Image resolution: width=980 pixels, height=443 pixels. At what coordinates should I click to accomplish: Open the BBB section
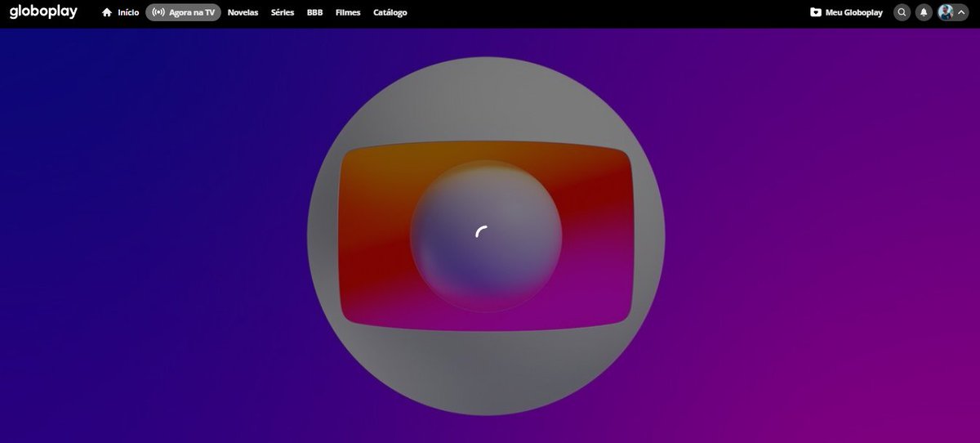pos(314,12)
